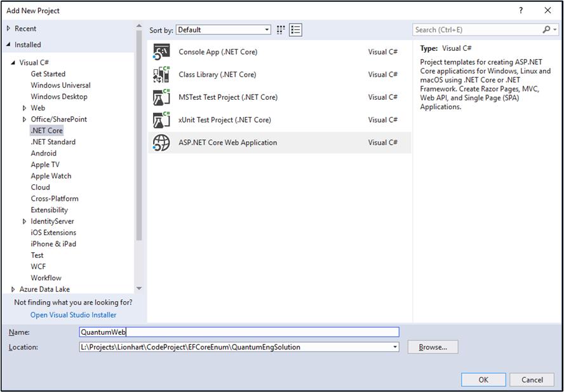The image size is (564, 392).
Task: Select the iOS Extensions category
Action: (x=53, y=233)
